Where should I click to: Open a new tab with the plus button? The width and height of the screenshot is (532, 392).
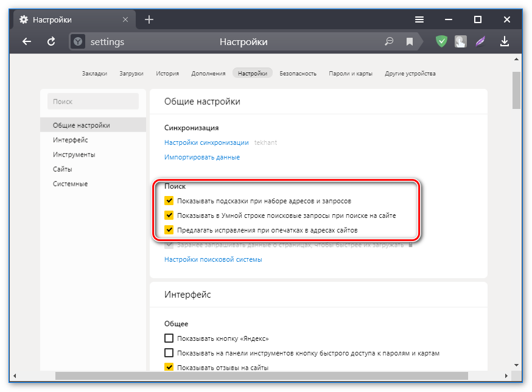149,19
